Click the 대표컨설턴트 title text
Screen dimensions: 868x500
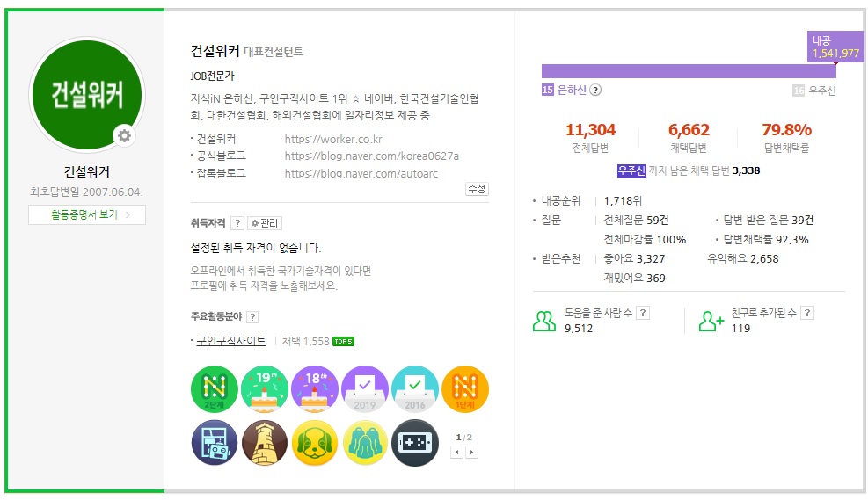click(x=274, y=52)
